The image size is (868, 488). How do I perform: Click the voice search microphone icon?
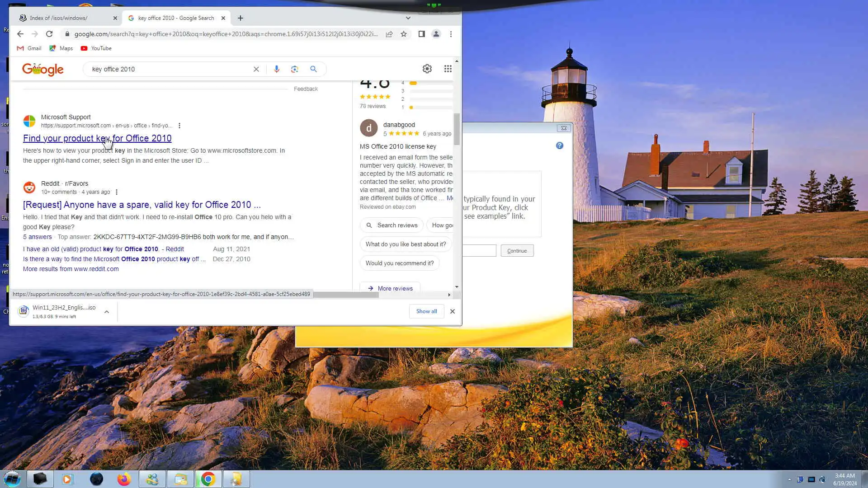[x=276, y=69]
